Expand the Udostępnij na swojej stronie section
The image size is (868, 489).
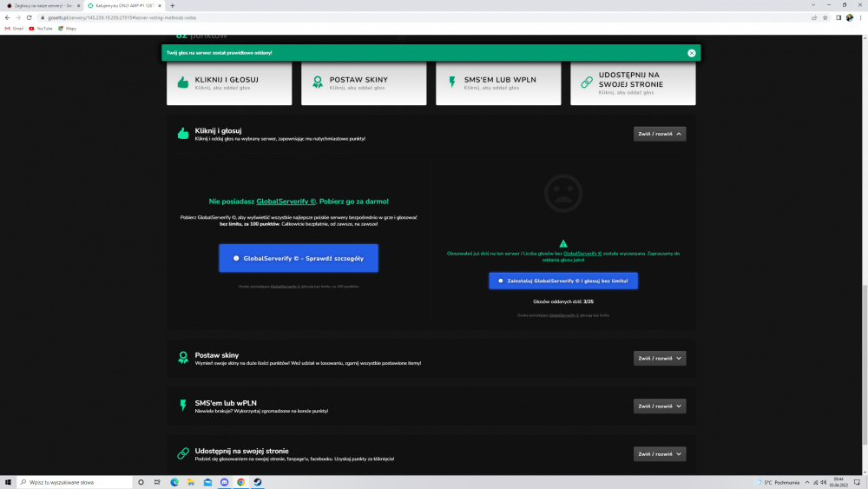(x=660, y=454)
